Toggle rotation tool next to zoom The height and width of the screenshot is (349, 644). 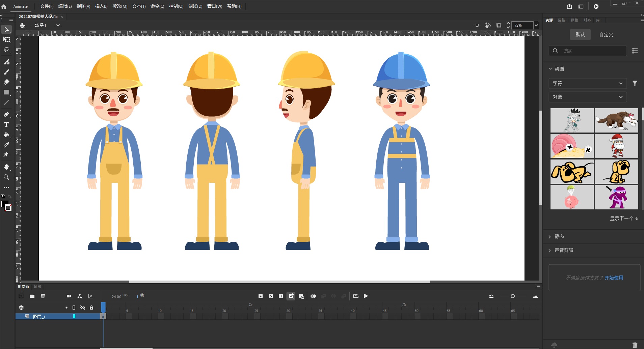coord(488,25)
